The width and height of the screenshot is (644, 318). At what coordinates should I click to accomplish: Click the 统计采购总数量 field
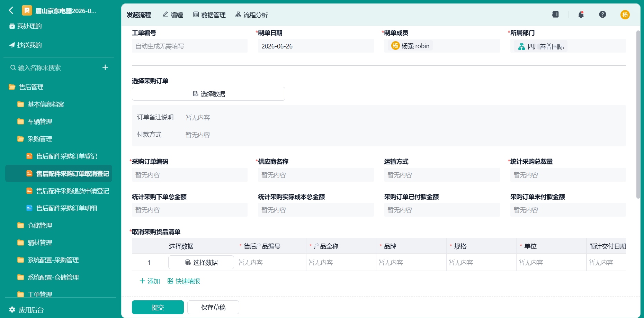pyautogui.click(x=568, y=175)
